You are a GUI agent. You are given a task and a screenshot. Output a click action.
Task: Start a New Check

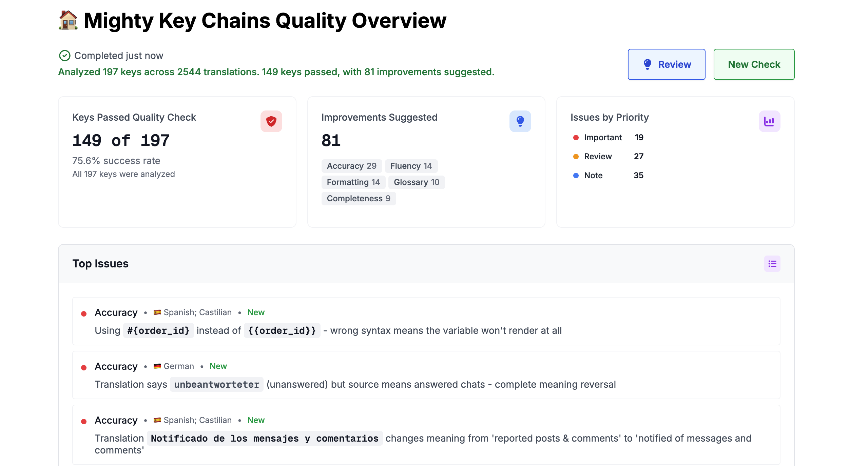[x=754, y=64]
